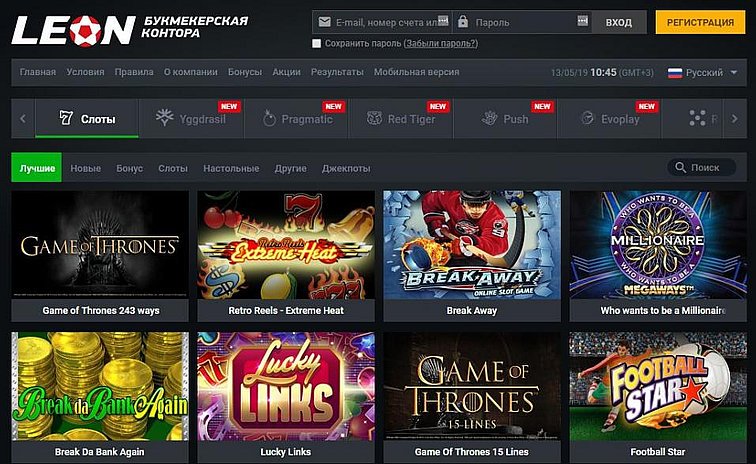This screenshot has height=464, width=756.
Task: Click the 'Lucky Links' caption text
Action: (x=285, y=452)
